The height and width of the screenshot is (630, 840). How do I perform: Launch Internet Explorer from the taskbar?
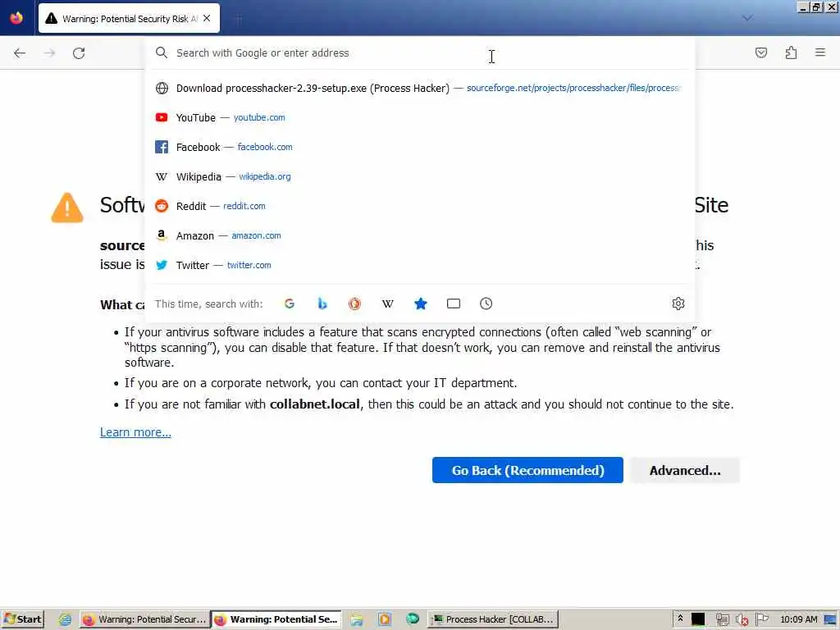point(65,619)
